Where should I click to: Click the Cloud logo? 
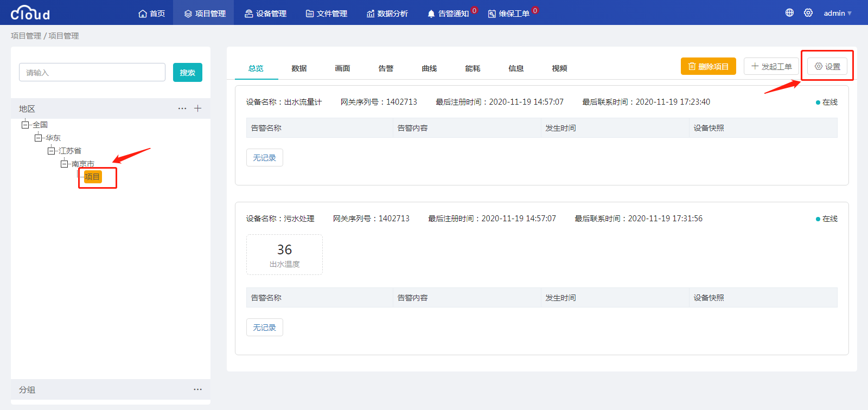coord(30,12)
